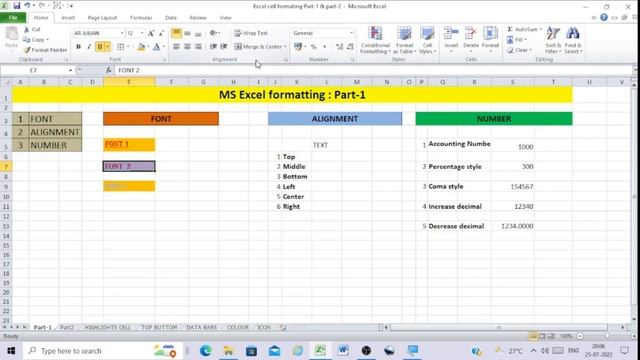
Task: Click Increase Decimal icon
Action: [340, 47]
